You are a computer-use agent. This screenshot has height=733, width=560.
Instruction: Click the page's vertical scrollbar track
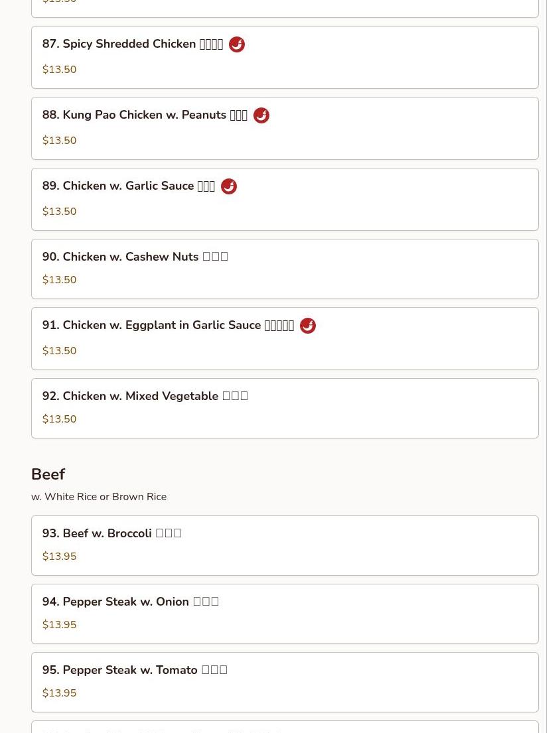tap(553, 366)
